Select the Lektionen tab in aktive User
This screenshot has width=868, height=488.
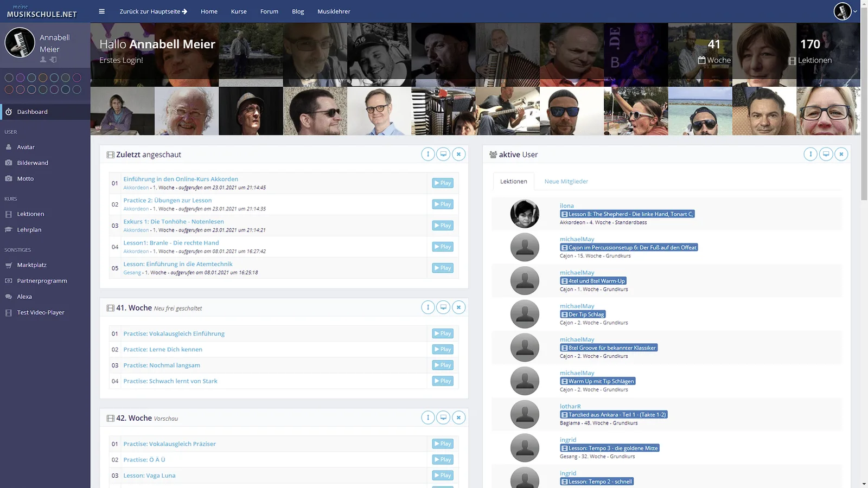pos(513,181)
